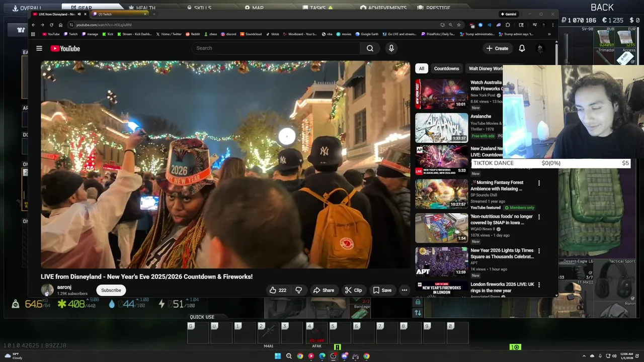Screen dimensions: 644x362
Task: Open the Create dropdown on YouTube
Action: click(x=497, y=48)
